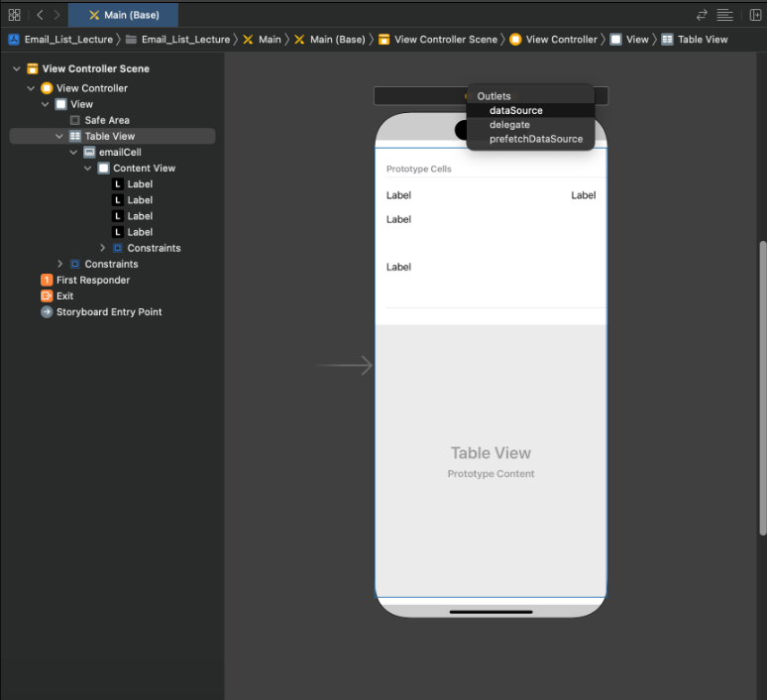Select the third Label in the outline
The image size is (767, 700).
pyautogui.click(x=140, y=216)
